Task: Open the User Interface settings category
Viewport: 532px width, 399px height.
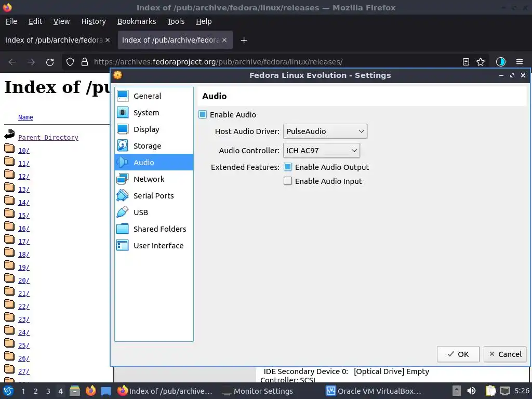Action: pyautogui.click(x=154, y=246)
